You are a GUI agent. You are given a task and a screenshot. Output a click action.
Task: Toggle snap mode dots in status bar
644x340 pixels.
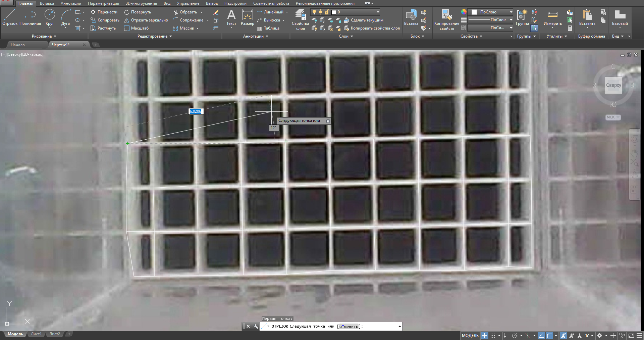pyautogui.click(x=493, y=335)
